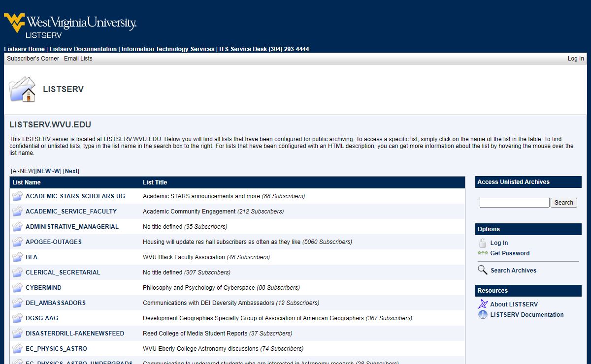
Task: Open ACADEMIC-STARS-SCHOLARS-UG list
Action: point(75,196)
